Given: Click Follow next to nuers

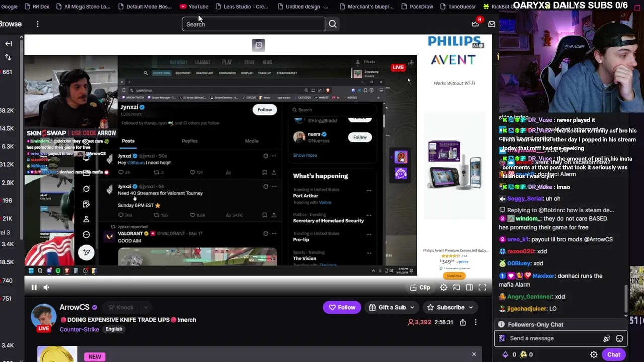Looking at the screenshot, I should (360, 137).
